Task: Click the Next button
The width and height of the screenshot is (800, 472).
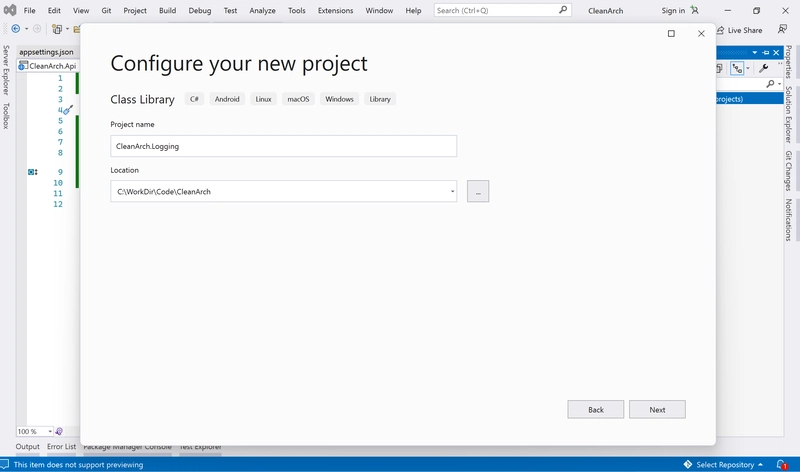Action: coord(657,409)
